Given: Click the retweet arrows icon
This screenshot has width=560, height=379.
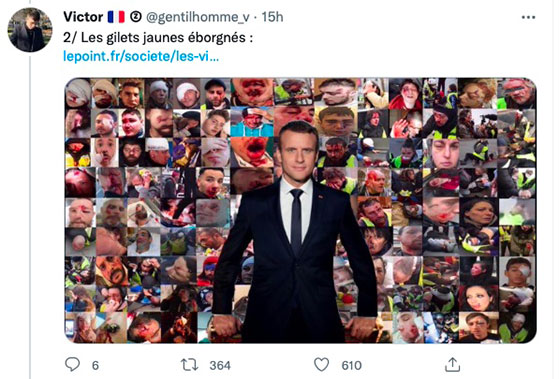Looking at the screenshot, I should 189,365.
